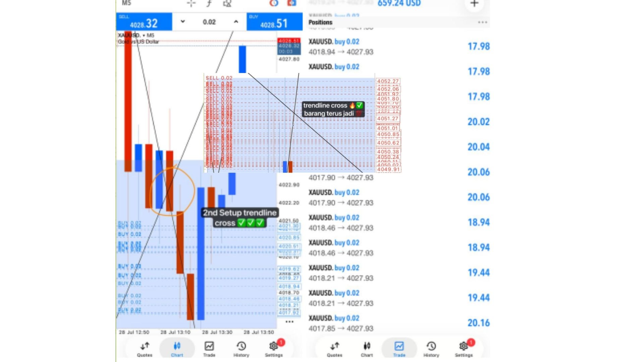Open Chart in the Positions screen's bottom bar

[x=367, y=349]
